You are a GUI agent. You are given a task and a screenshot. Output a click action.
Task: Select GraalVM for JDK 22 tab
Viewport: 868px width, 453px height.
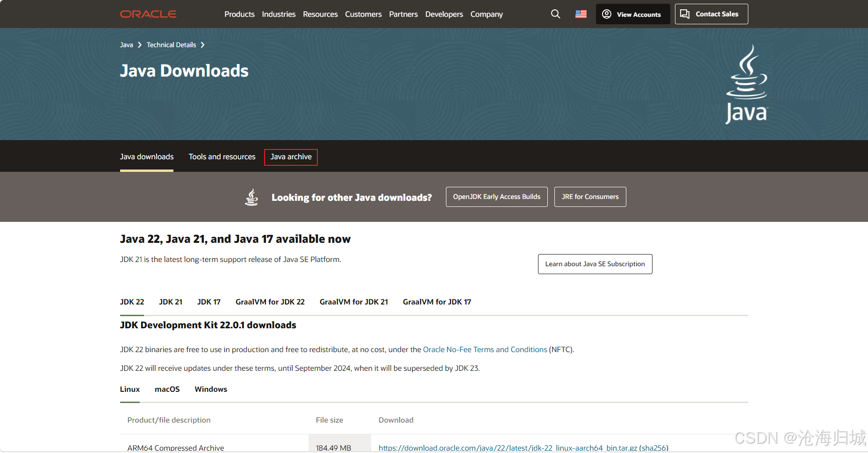270,302
